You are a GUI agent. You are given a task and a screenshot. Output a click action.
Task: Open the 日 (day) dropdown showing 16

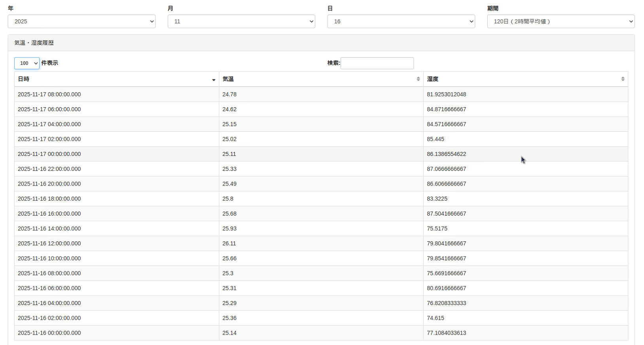coord(401,21)
